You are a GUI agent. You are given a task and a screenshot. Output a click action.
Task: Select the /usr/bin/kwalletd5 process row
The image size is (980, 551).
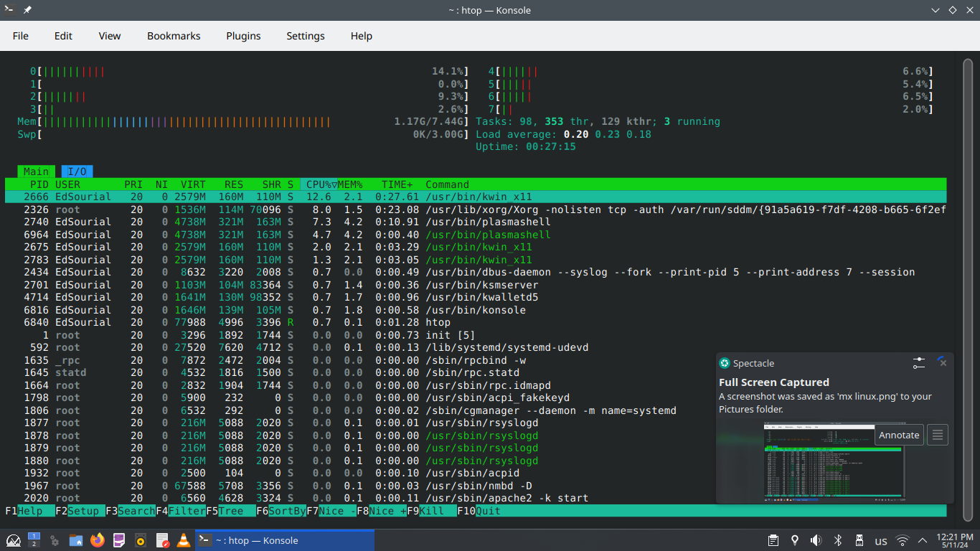pos(476,297)
